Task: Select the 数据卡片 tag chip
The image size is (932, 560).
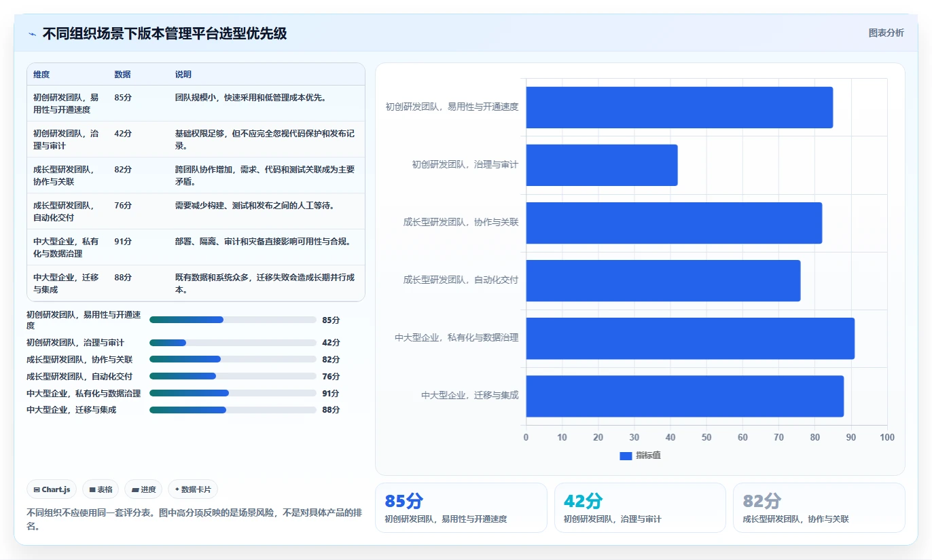Action: pyautogui.click(x=193, y=489)
